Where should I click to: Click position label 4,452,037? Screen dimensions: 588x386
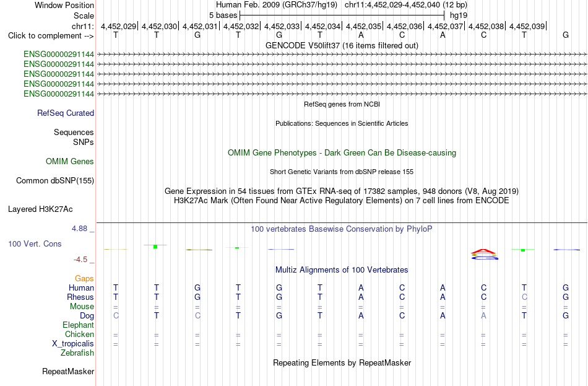click(x=446, y=26)
